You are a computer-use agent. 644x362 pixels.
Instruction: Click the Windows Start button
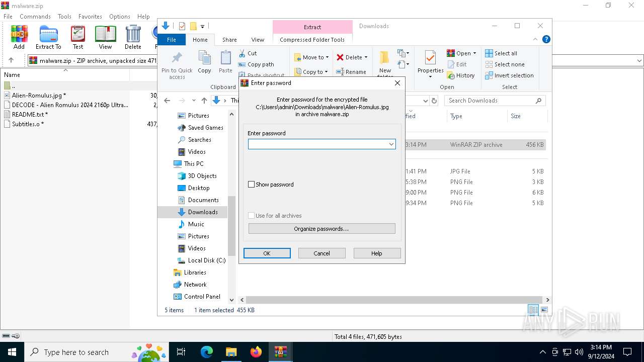click(12, 352)
